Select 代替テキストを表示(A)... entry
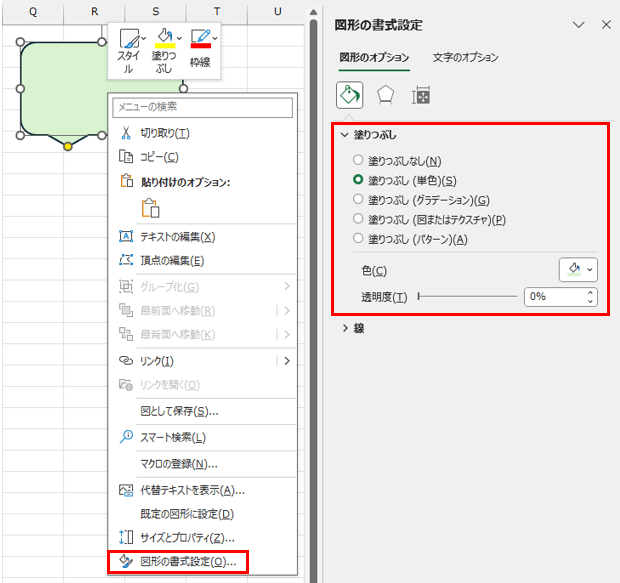This screenshot has width=620, height=583. (x=202, y=490)
